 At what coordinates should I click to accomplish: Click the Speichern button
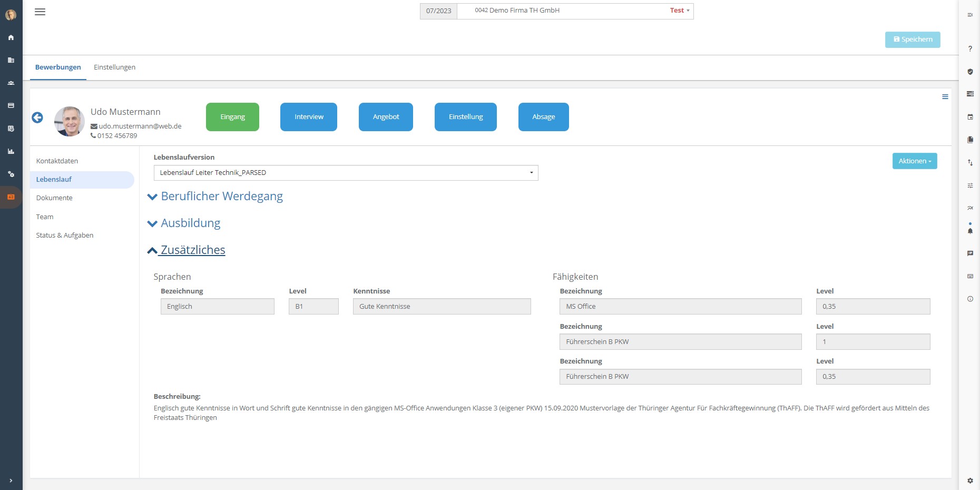(x=913, y=40)
